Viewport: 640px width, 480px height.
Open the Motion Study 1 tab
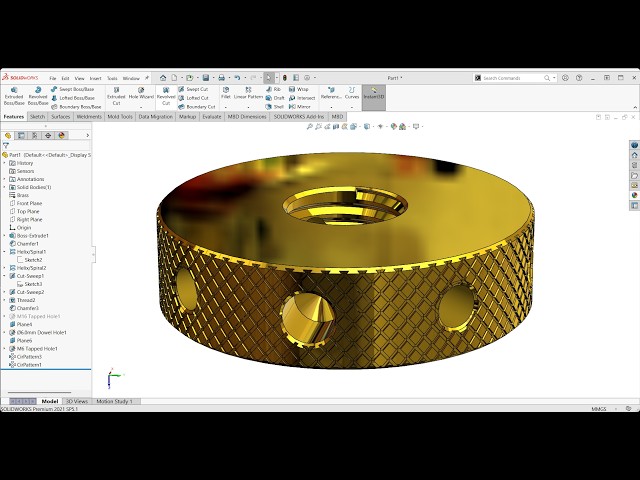pyautogui.click(x=114, y=401)
